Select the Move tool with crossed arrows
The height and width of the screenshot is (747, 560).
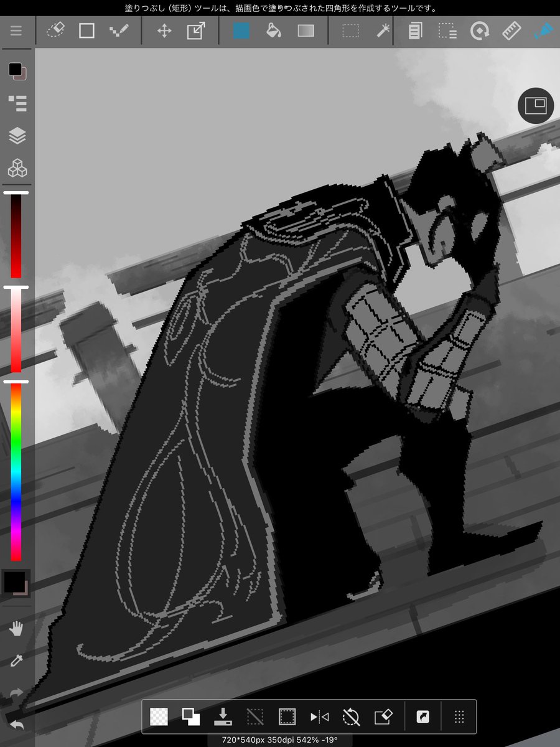164,31
